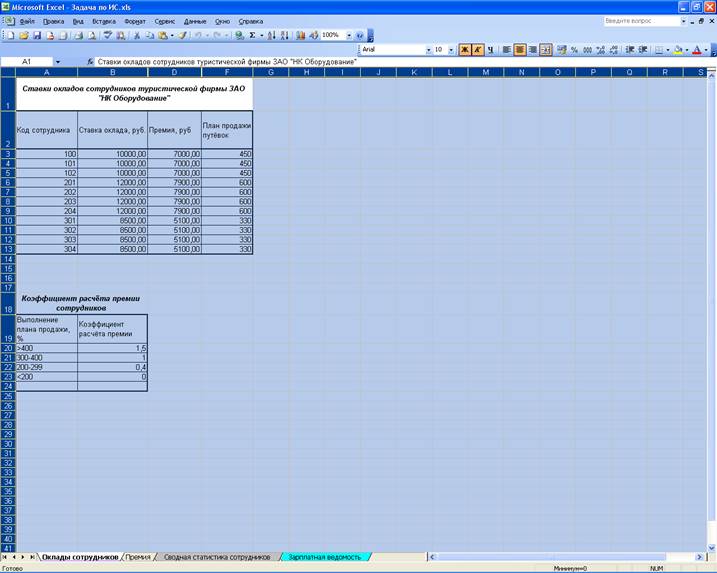This screenshot has width=717, height=573.
Task: Copy selection using the toolbar icon
Action: 150,35
